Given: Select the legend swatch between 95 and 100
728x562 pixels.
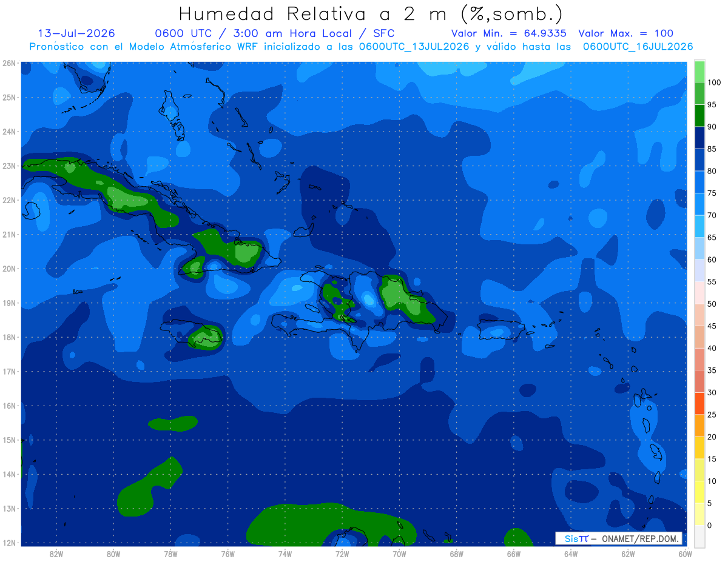Looking at the screenshot, I should 699,93.
